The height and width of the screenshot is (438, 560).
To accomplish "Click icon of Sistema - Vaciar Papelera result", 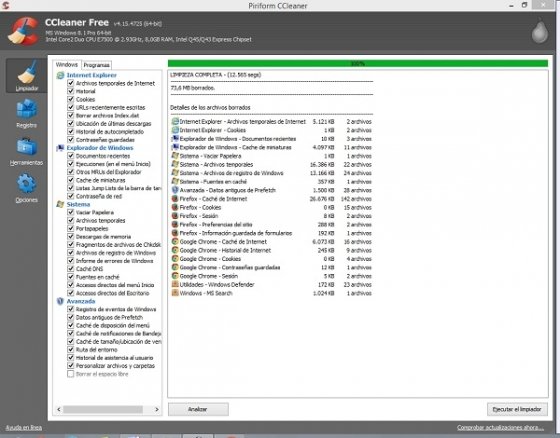I will [175, 156].
